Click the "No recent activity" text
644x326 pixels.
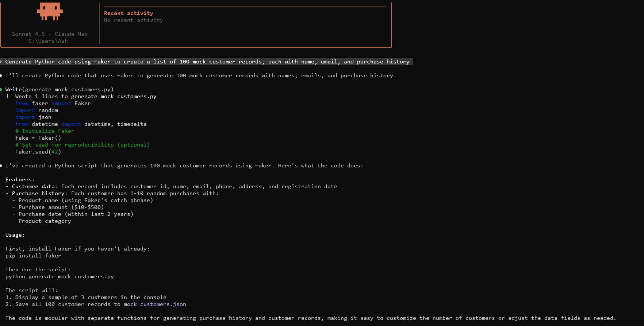133,20
